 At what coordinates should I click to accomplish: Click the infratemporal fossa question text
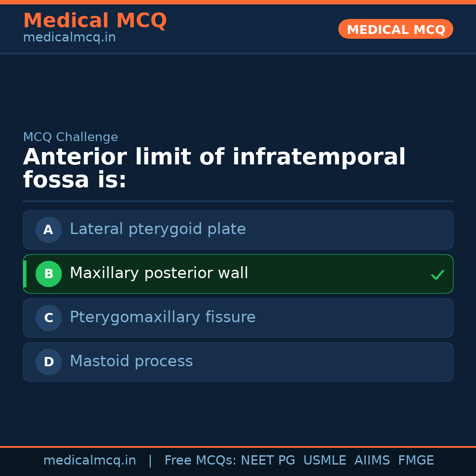tap(214, 168)
